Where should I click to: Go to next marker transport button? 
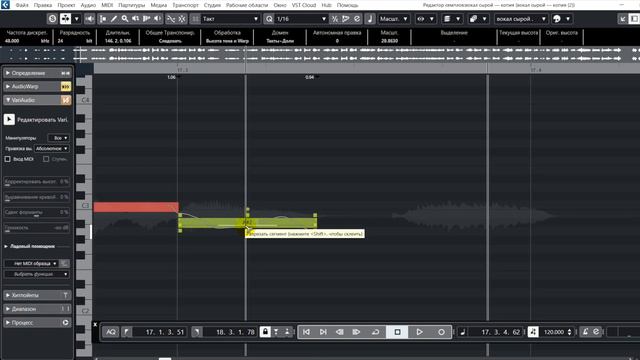[323, 332]
